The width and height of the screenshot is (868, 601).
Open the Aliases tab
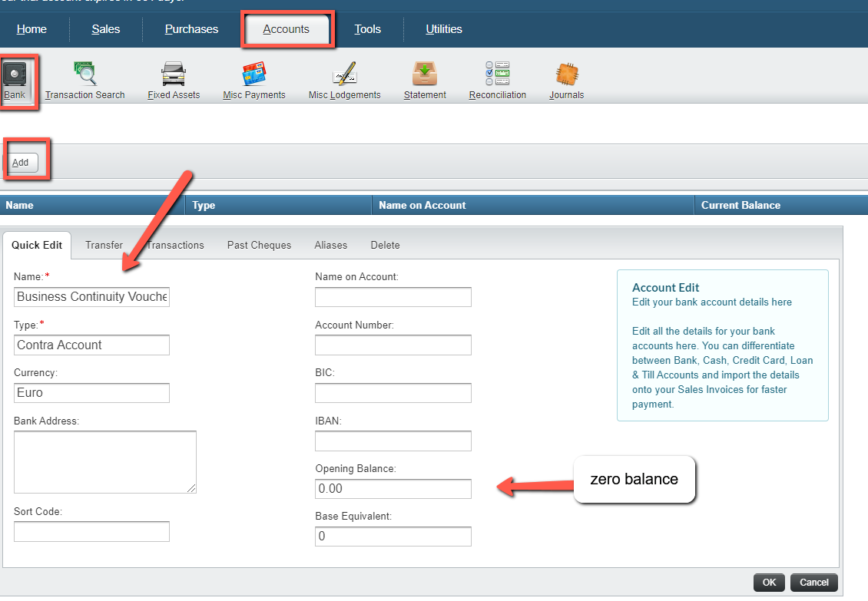330,245
